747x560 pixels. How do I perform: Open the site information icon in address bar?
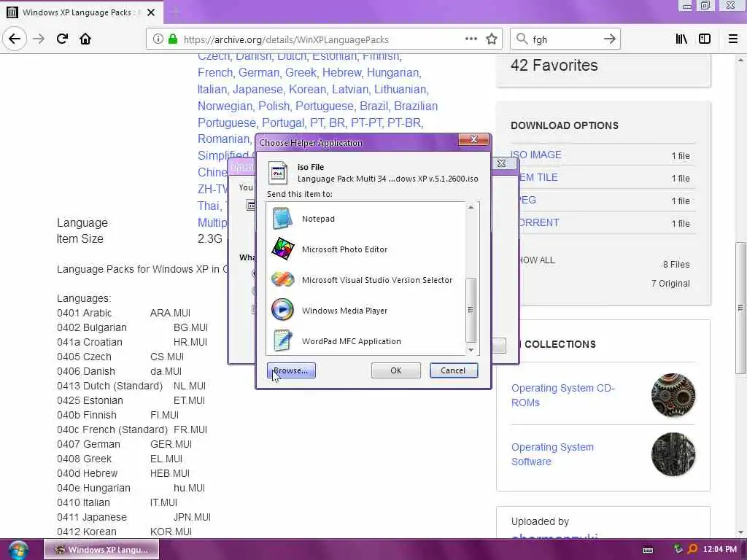[158, 39]
